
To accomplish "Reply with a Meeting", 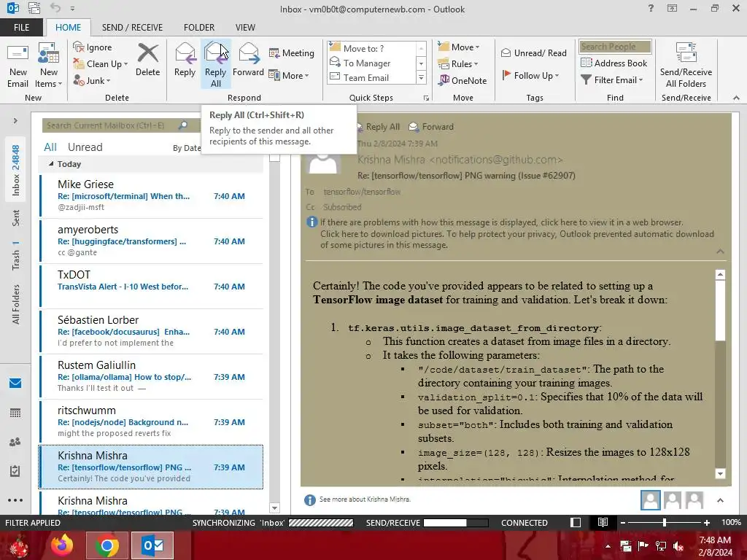I will [x=291, y=52].
